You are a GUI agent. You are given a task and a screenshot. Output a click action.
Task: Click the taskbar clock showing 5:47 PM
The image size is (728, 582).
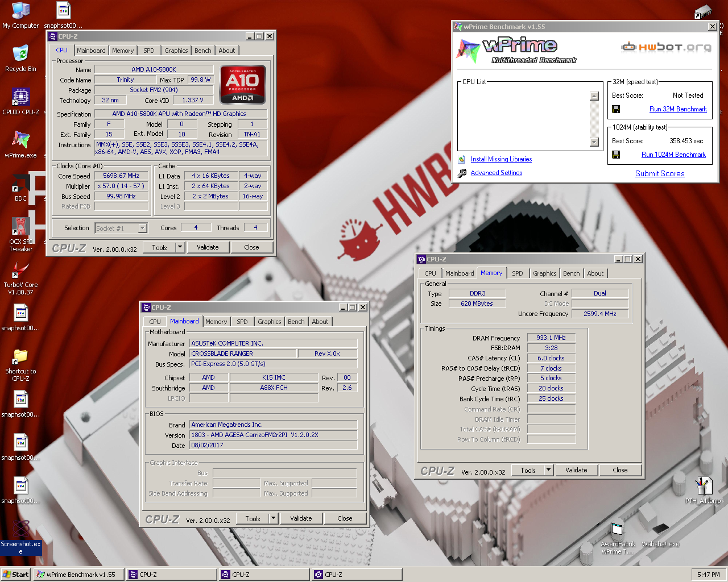(x=708, y=575)
